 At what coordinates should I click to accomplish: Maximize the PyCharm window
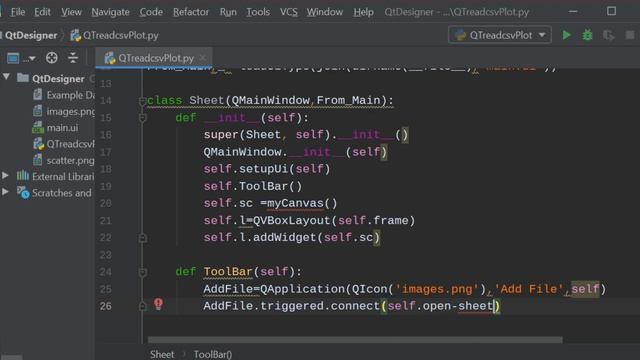coord(611,11)
